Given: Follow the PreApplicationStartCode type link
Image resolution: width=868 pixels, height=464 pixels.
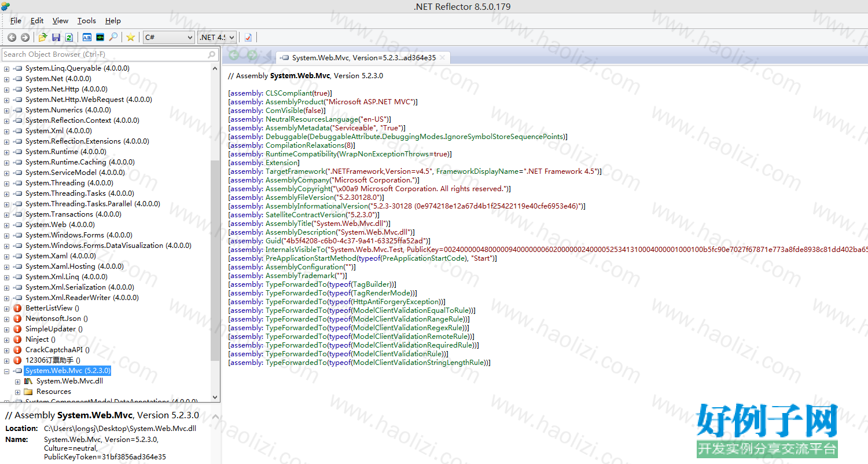Looking at the screenshot, I should pyautogui.click(x=424, y=258).
